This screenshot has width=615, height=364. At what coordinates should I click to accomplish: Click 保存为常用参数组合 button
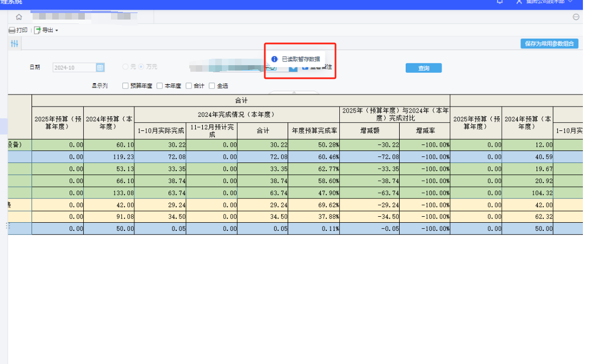pos(549,43)
